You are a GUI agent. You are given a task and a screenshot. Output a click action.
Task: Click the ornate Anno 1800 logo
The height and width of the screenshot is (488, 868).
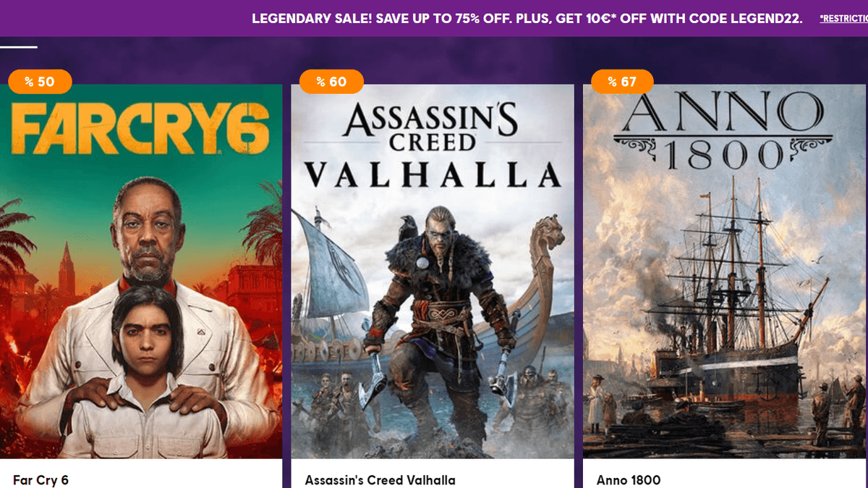[x=726, y=130]
